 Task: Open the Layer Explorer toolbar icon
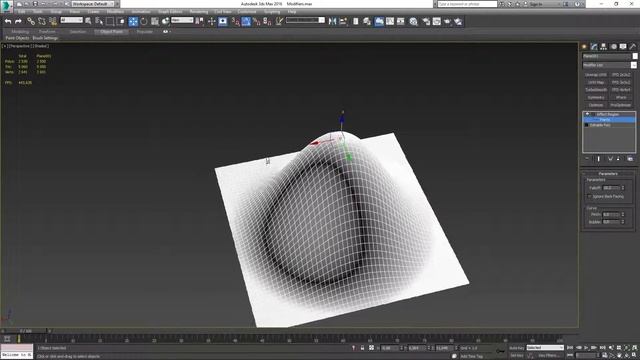(x=367, y=21)
